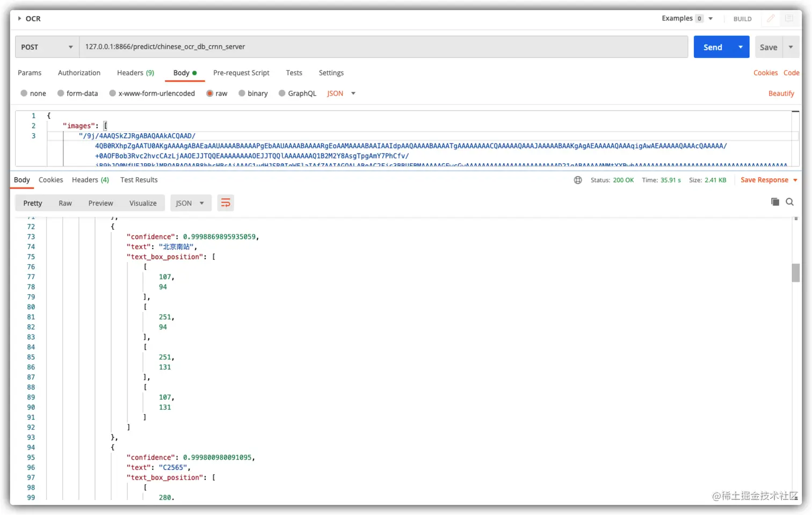Viewport: 812px width, 515px height.
Task: Click the text value "C2565"
Action: tap(172, 468)
